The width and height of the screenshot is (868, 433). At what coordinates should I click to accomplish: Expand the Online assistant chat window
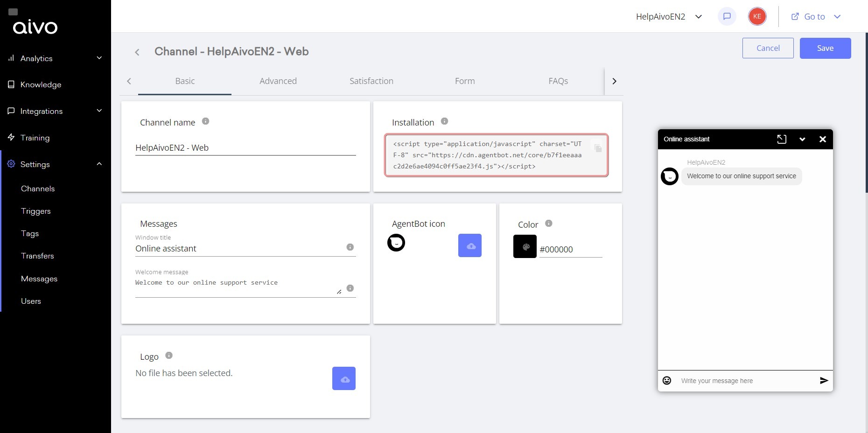[782, 139]
